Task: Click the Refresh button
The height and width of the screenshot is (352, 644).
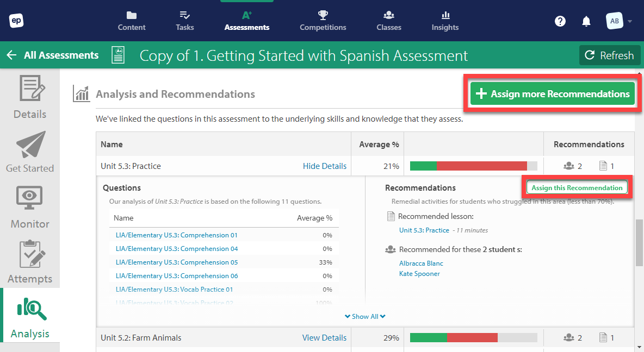Action: [x=610, y=55]
